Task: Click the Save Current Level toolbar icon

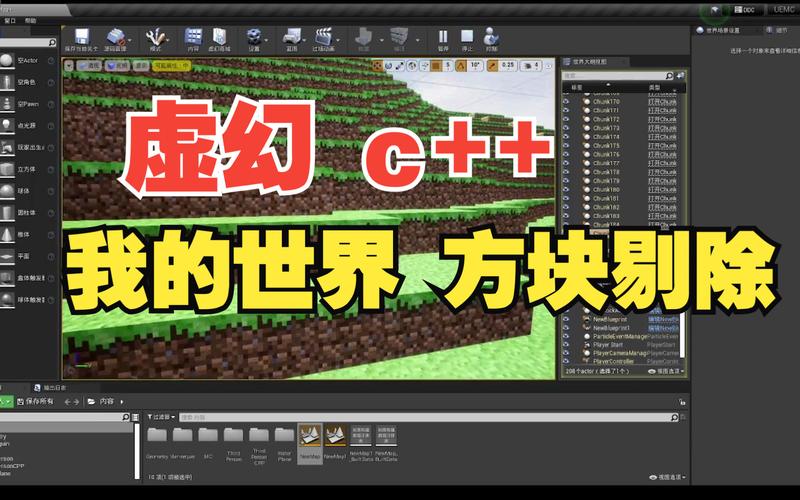Action: click(x=81, y=37)
